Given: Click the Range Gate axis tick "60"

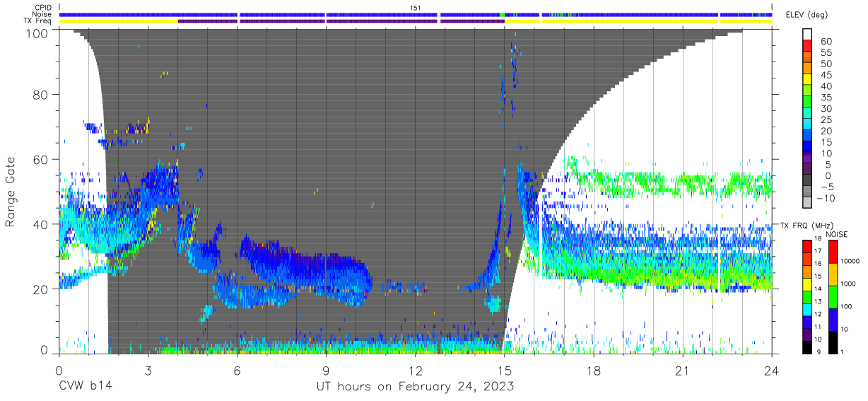Looking at the screenshot, I should click(x=40, y=159).
